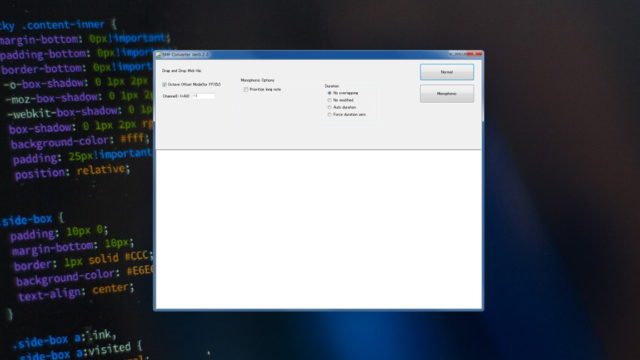Click the white output log area
This screenshot has height=360, width=640.
[318, 229]
